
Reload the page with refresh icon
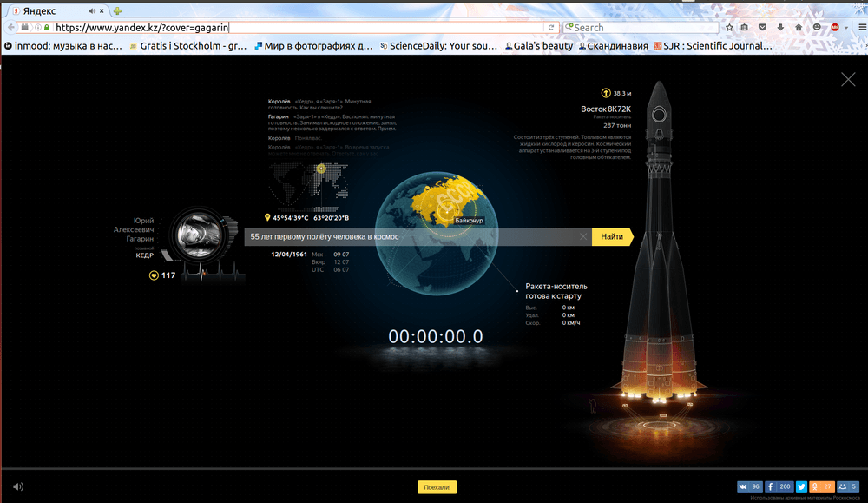click(551, 27)
